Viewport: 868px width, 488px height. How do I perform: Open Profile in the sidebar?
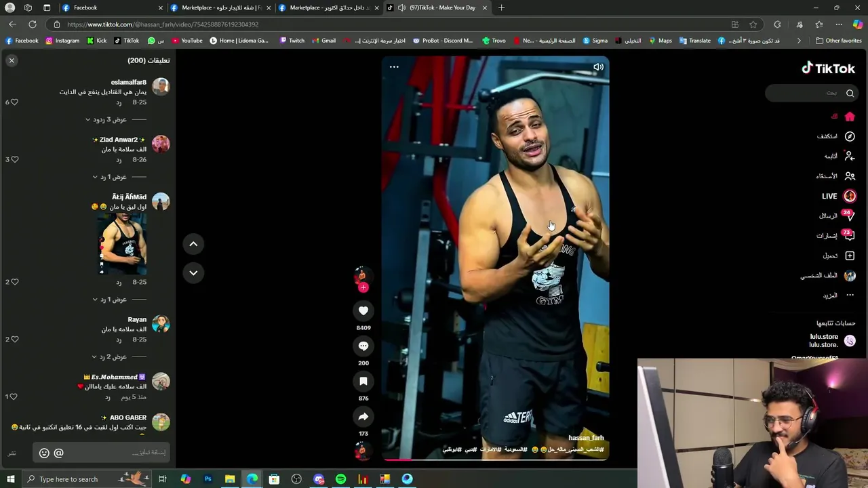(828, 276)
